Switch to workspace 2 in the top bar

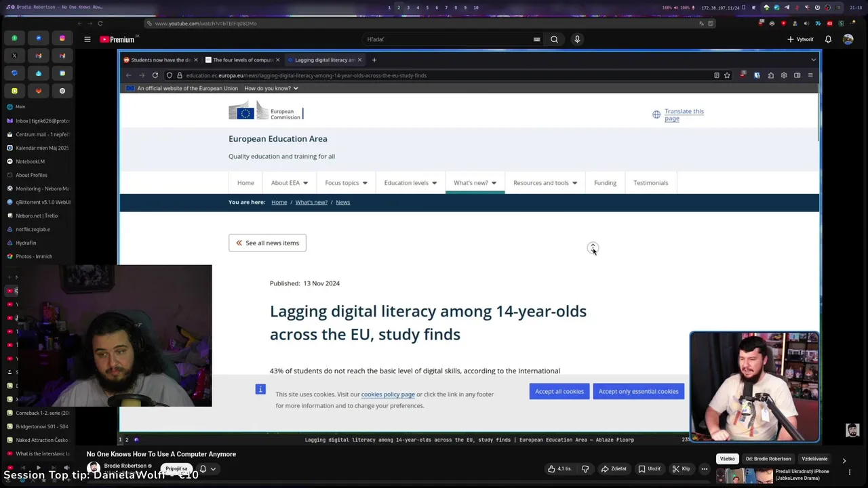point(399,7)
